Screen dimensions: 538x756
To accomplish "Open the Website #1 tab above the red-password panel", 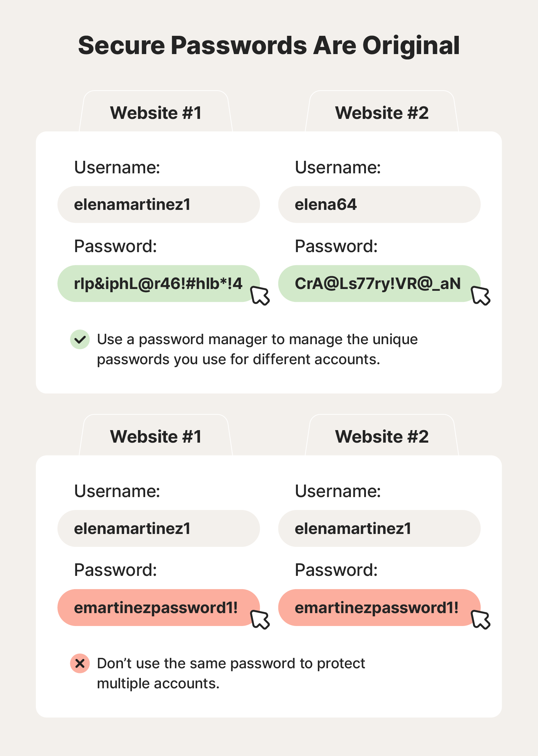I will coord(156,437).
